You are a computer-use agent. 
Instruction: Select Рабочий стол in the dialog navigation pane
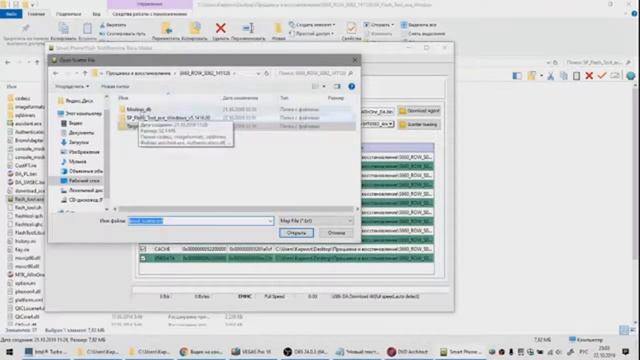coord(80,181)
